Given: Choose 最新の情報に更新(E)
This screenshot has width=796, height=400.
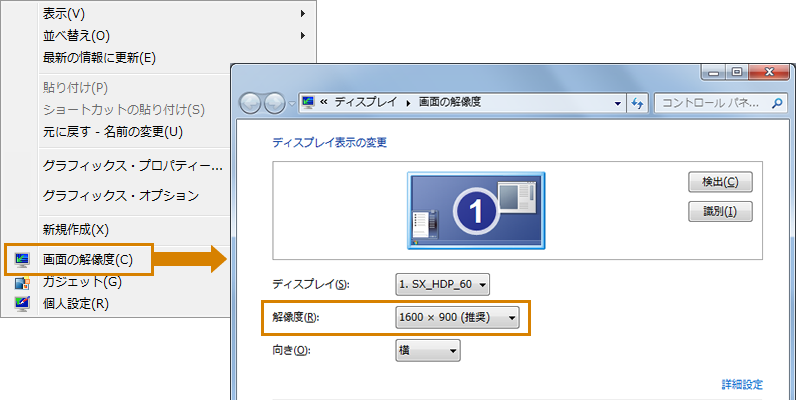Looking at the screenshot, I should pyautogui.click(x=99, y=57).
